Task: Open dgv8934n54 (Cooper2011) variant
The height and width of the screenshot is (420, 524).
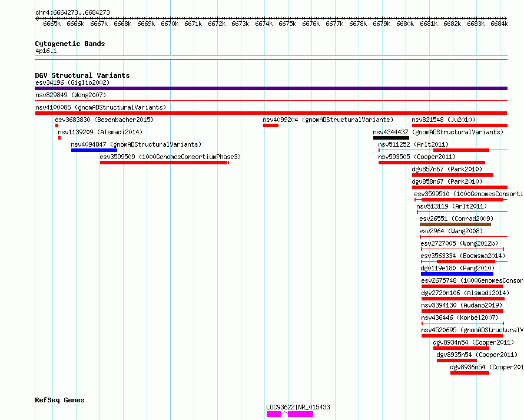Action: click(473, 342)
